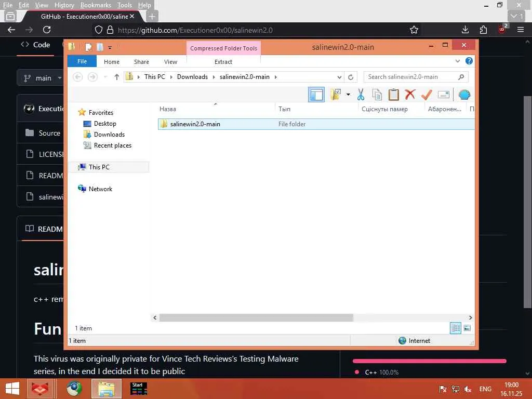Screen dimensions: 532x399
Task: Click the Explorer Forward arrow button
Action: pyautogui.click(x=92, y=77)
